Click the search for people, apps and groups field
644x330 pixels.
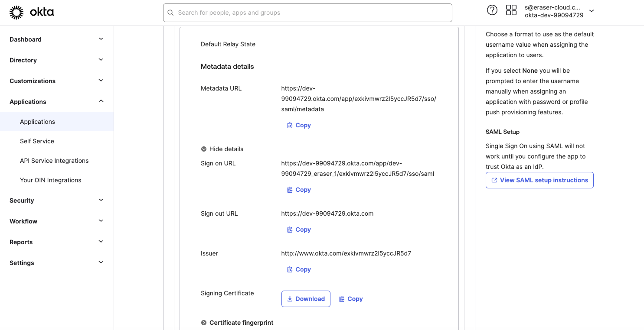pos(307,13)
